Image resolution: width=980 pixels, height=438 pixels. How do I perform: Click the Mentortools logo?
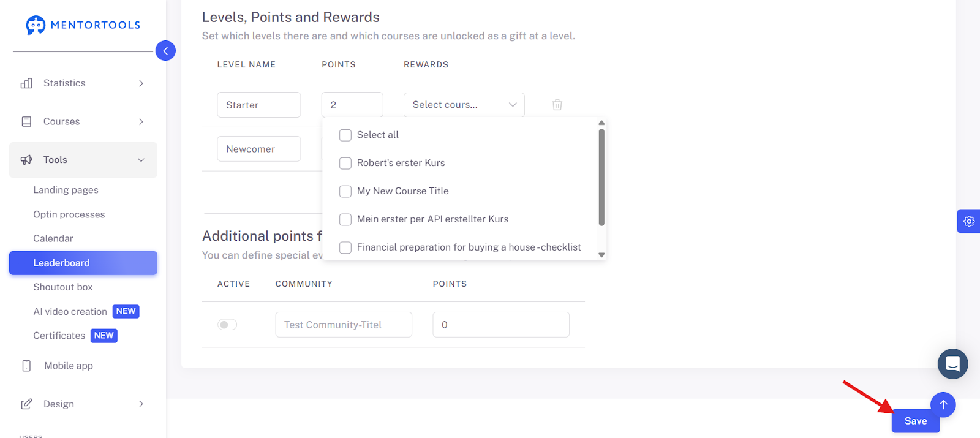83,25
